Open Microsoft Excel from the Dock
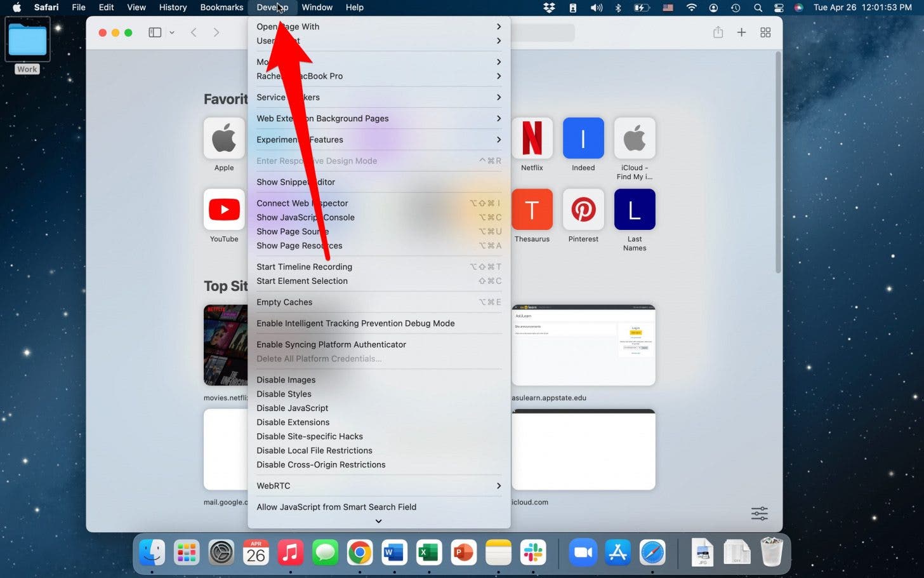Screen dimensions: 924x578 (x=428, y=552)
